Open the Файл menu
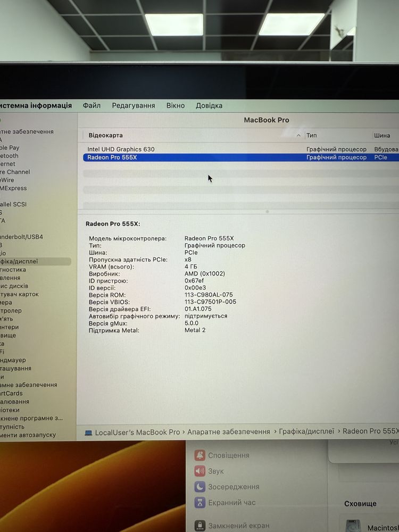 click(x=92, y=105)
